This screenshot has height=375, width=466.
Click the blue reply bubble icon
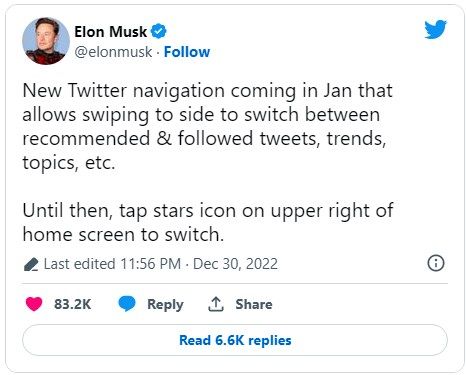tap(127, 304)
